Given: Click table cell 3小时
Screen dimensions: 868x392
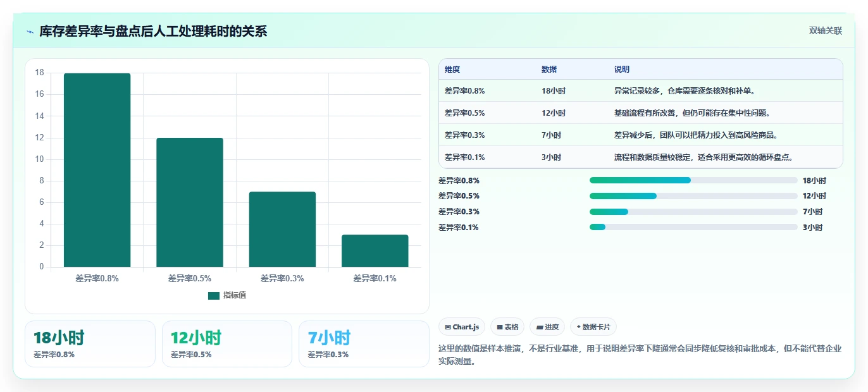Looking at the screenshot, I should (x=552, y=157).
